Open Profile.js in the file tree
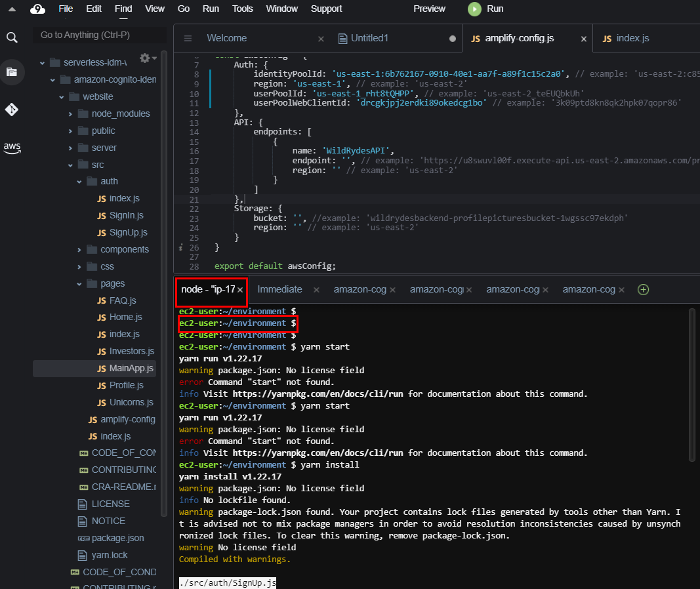This screenshot has height=589, width=700. [121, 386]
